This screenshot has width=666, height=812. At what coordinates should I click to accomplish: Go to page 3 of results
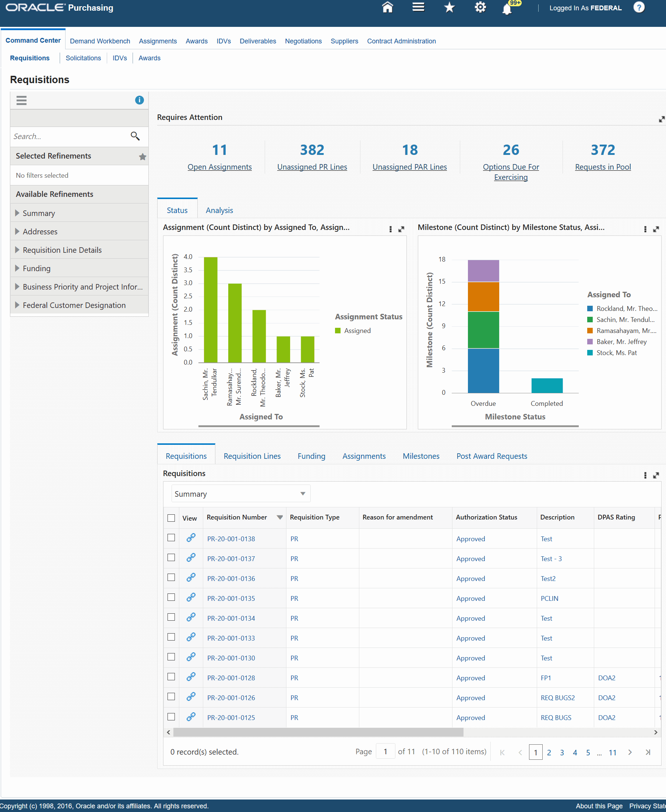coord(562,752)
